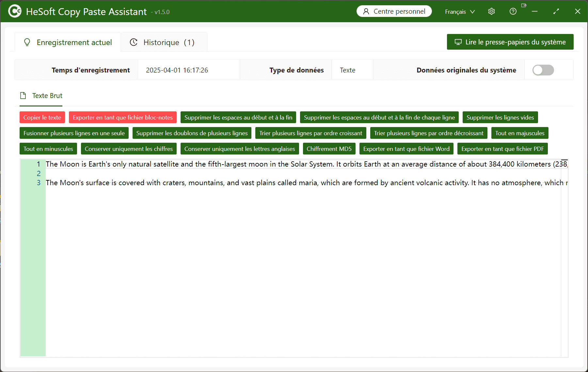Click the 'Texte' data type value

(x=347, y=70)
